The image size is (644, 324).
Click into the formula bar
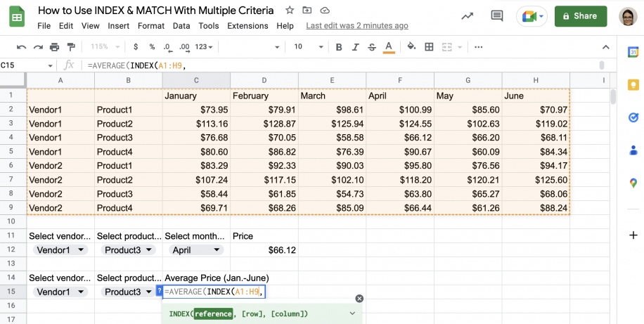341,65
